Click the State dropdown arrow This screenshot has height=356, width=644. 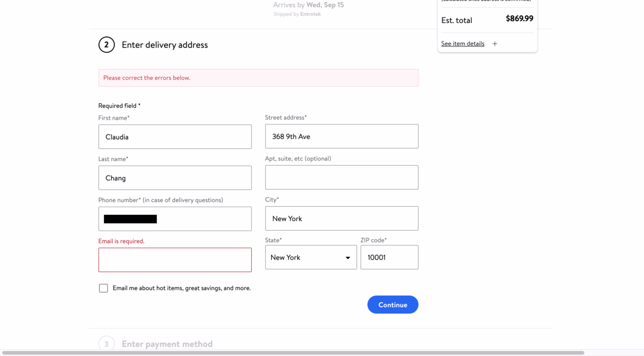point(347,258)
